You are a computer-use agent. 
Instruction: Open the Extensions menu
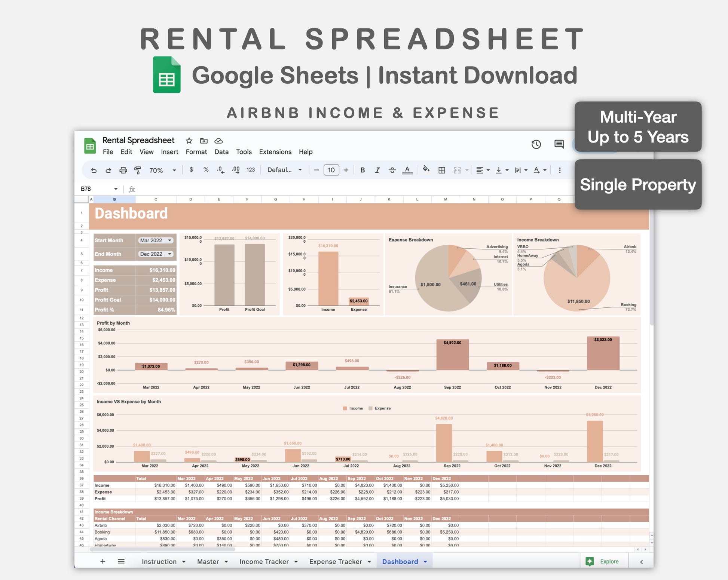(275, 152)
